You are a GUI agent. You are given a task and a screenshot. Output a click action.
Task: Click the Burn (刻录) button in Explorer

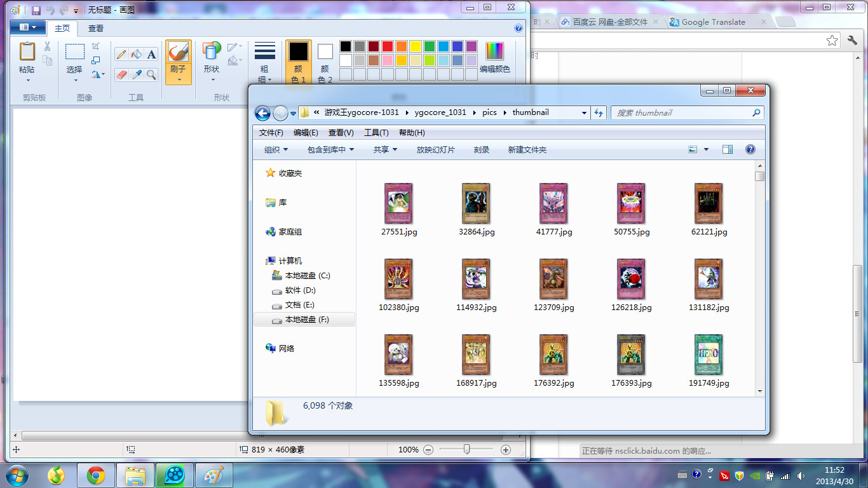pos(482,150)
